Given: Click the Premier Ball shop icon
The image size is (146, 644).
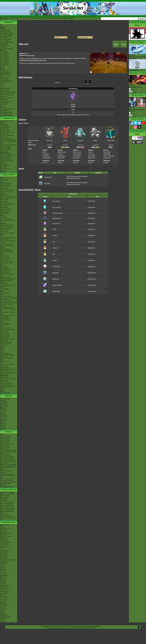Looking at the screenshot, I should 45,266.
